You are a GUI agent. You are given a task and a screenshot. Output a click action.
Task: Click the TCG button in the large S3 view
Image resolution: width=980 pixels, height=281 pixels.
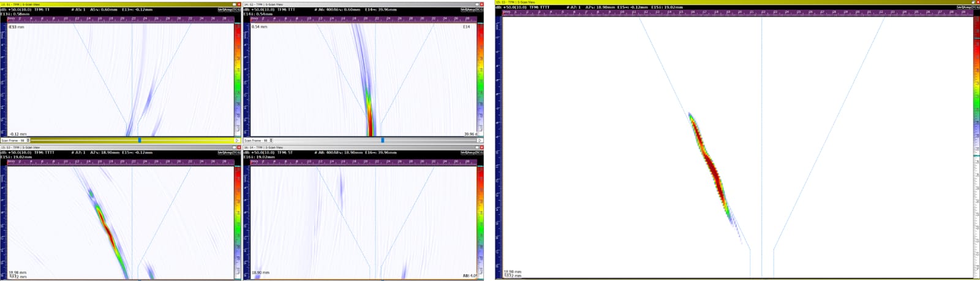pyautogui.click(x=976, y=7)
